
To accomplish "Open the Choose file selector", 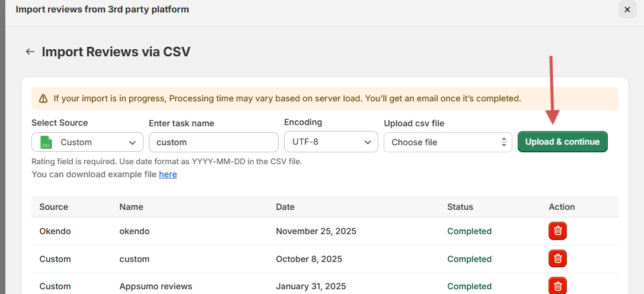I will pos(448,142).
